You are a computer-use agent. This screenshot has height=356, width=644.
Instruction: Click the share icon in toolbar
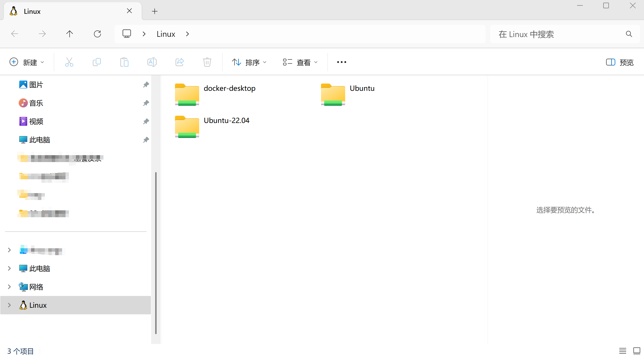180,62
